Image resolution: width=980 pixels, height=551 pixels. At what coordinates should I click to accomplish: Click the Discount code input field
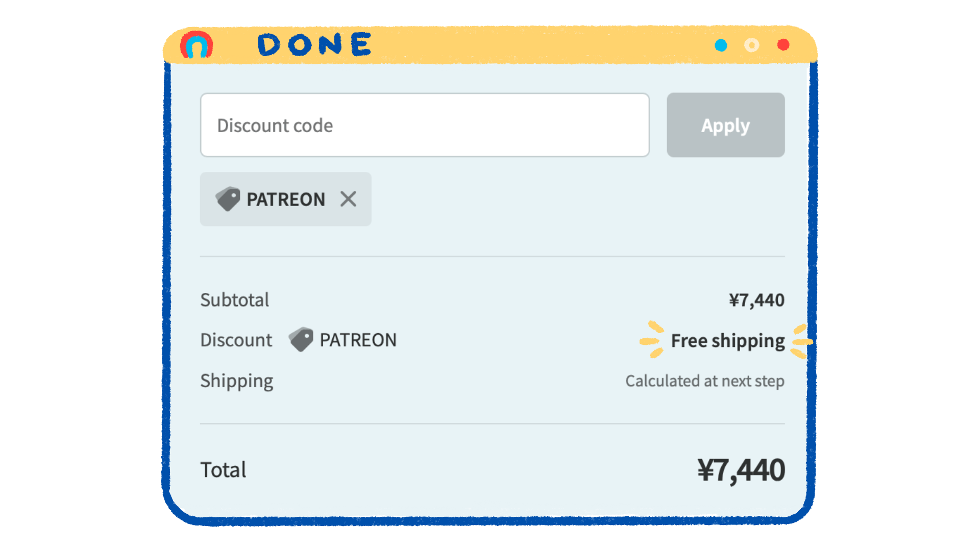(425, 125)
